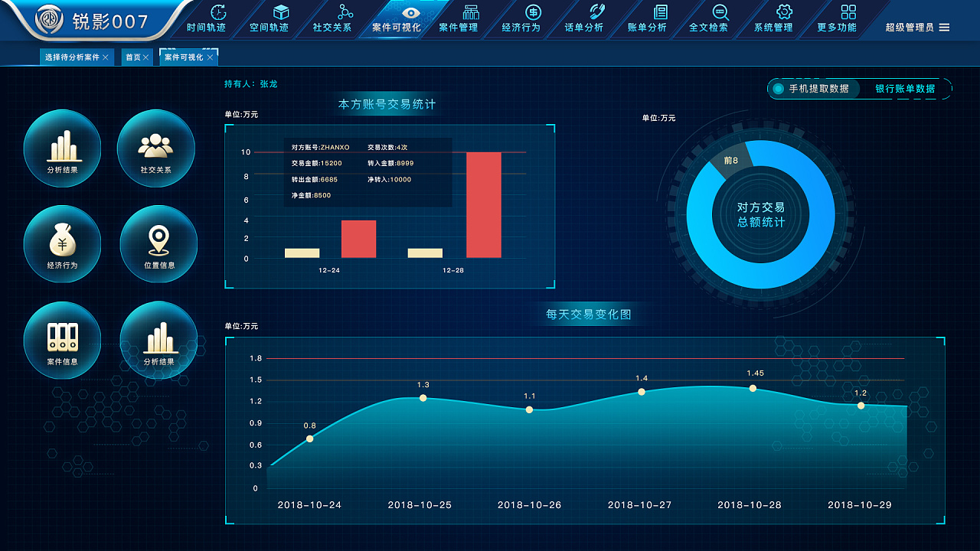980x551 pixels.
Task: Close the 选择待分析案件 tab
Action: tap(106, 57)
